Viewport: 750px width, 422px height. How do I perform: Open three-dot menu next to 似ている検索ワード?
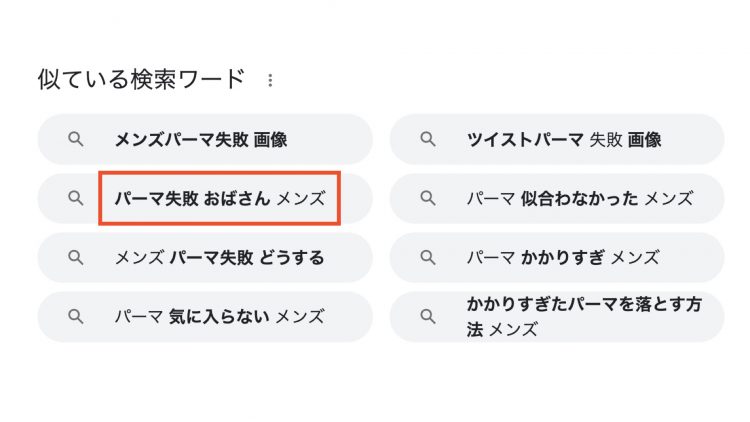click(x=270, y=80)
